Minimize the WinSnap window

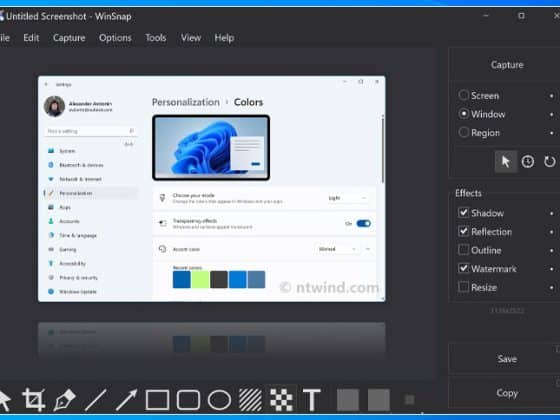point(486,16)
